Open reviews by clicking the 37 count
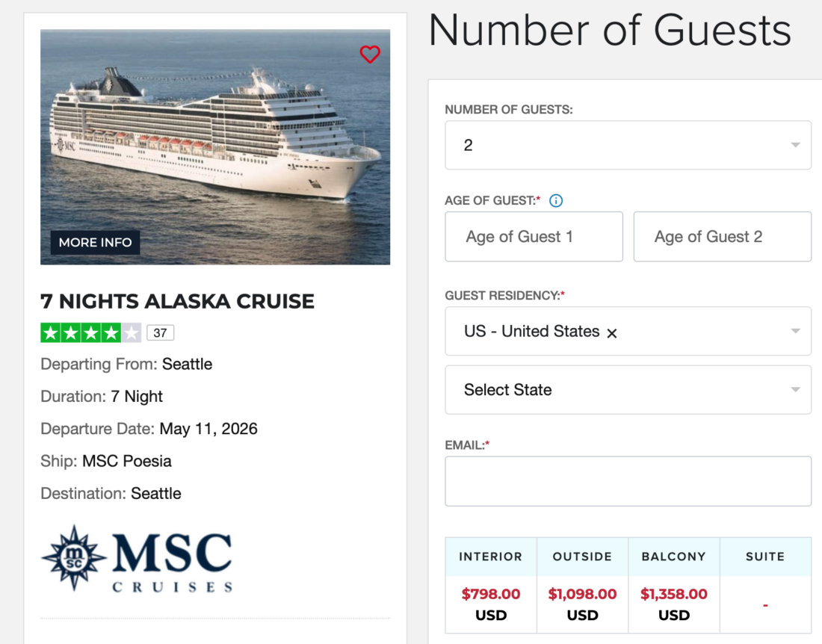 (x=160, y=332)
